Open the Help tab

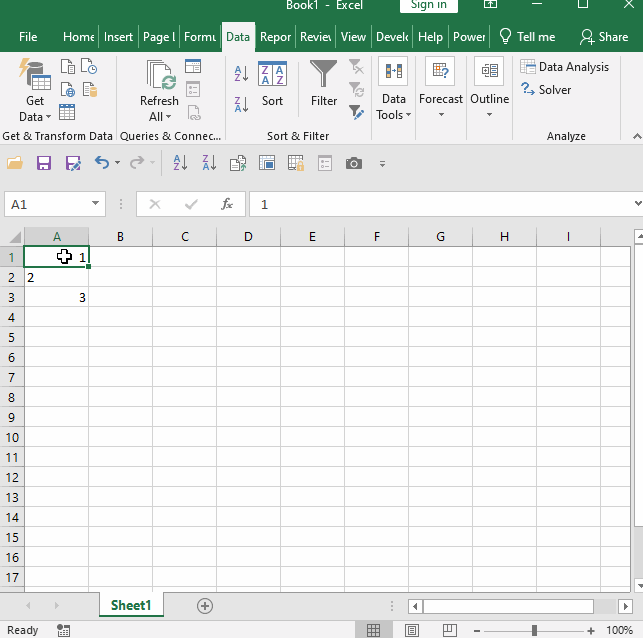click(430, 37)
